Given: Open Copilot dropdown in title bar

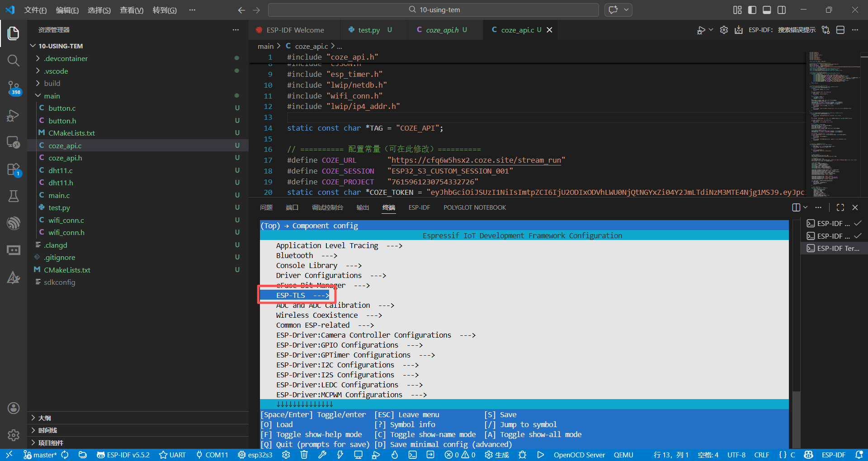Looking at the screenshot, I should point(627,10).
